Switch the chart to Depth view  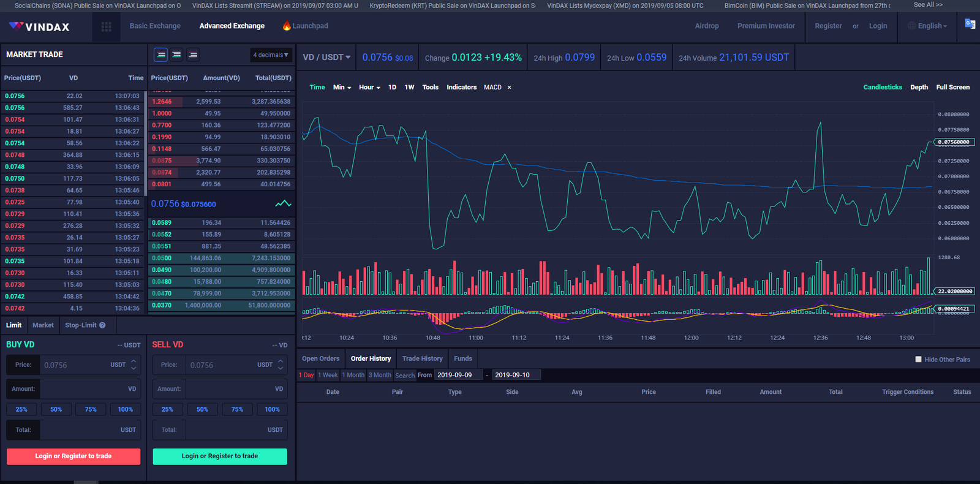919,87
